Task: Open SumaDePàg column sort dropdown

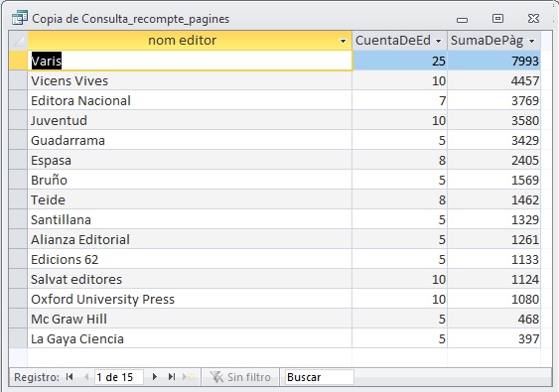Action: [x=531, y=41]
